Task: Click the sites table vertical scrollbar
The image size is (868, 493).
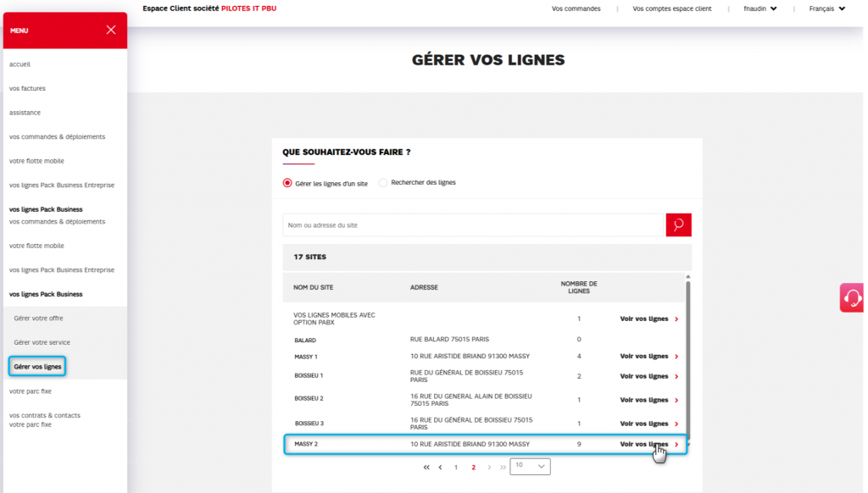Action: 687,356
